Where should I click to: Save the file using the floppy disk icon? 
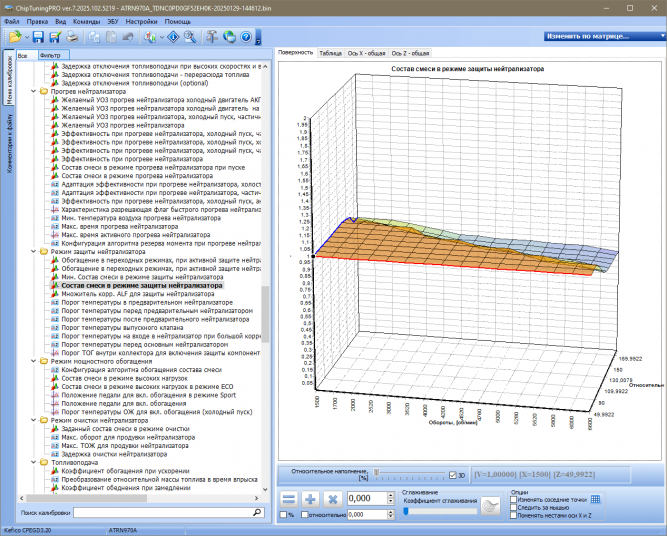click(38, 37)
